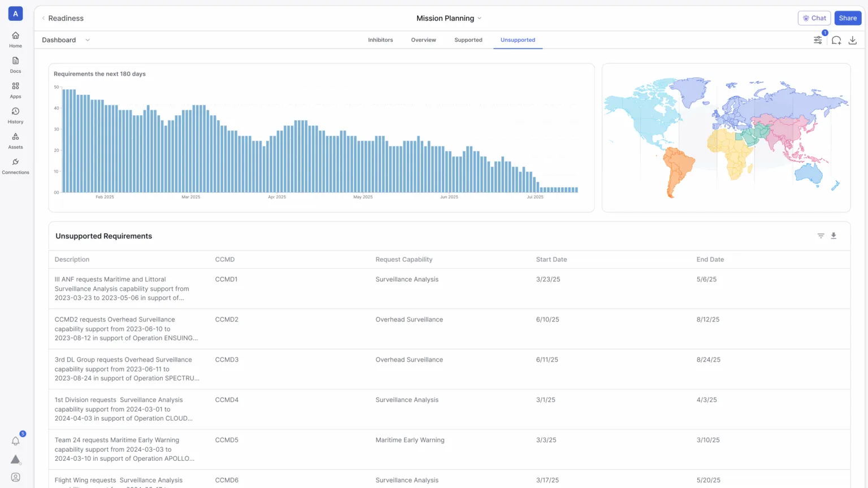Filter the Unsupported Requirements table
Screen dimensions: 868x488
pos(821,236)
